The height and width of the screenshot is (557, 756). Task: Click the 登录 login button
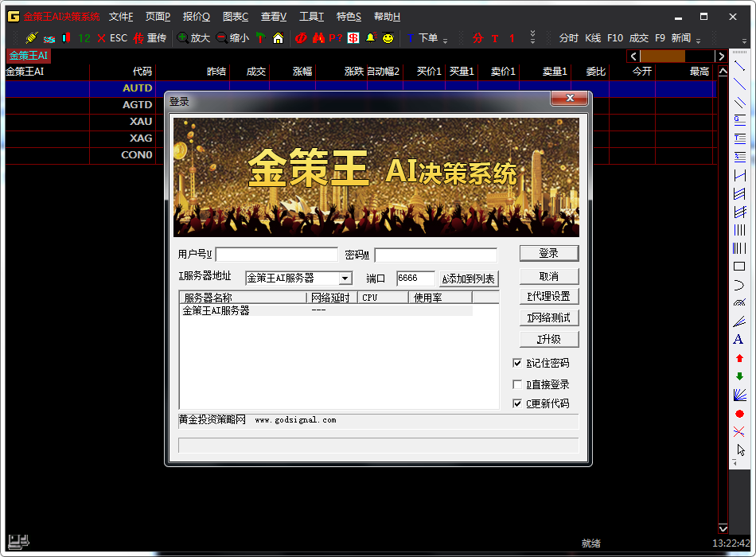549,253
